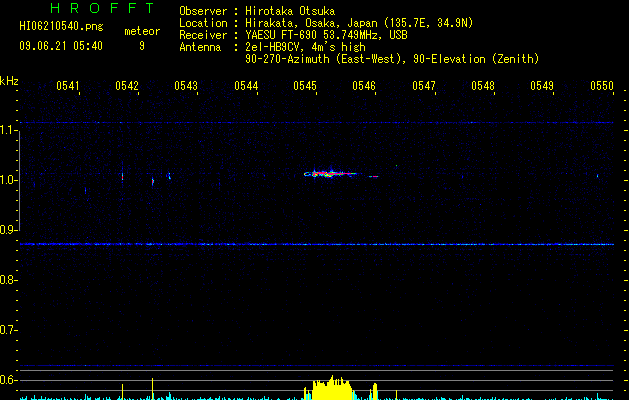Click the 0547 time marker
This screenshot has width=629, height=400.
point(424,86)
